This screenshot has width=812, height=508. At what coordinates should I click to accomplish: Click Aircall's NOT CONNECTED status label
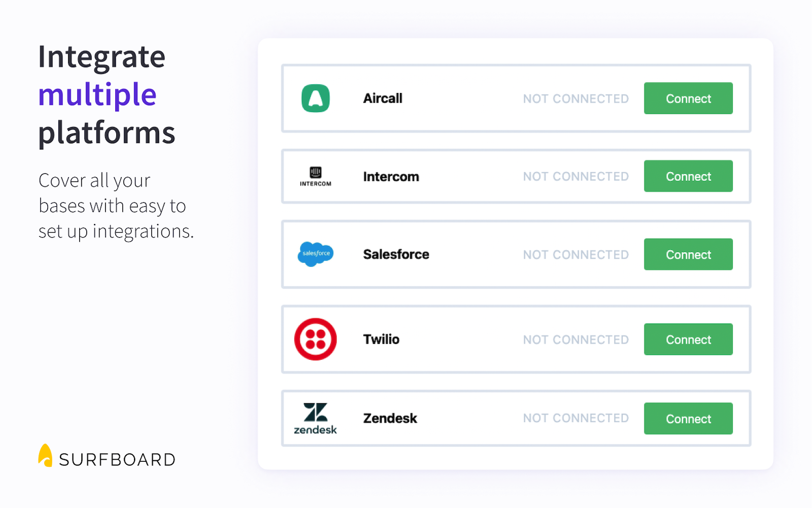[x=576, y=99]
